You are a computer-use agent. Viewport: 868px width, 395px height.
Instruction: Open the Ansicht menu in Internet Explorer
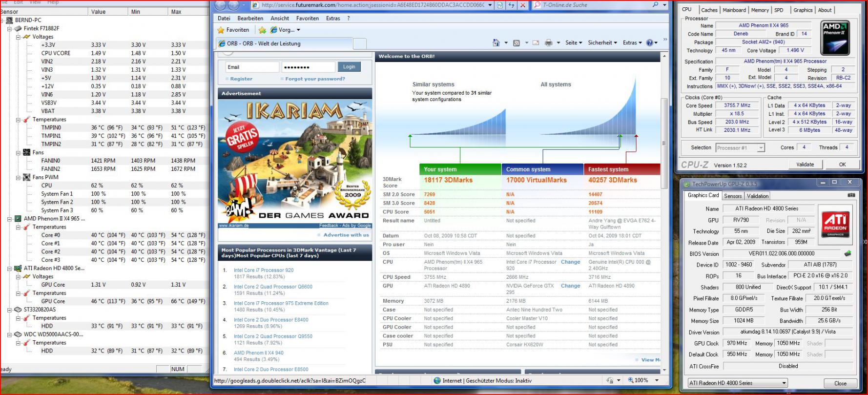point(280,18)
